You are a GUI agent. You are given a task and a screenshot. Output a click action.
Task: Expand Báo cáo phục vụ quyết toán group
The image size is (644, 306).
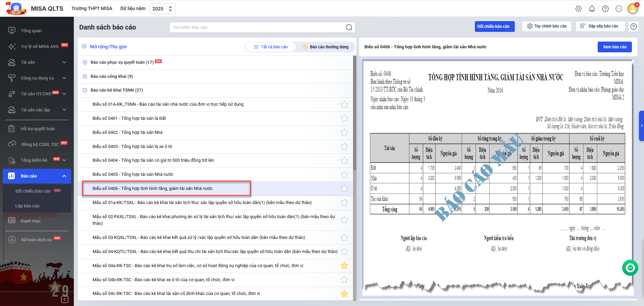click(85, 62)
